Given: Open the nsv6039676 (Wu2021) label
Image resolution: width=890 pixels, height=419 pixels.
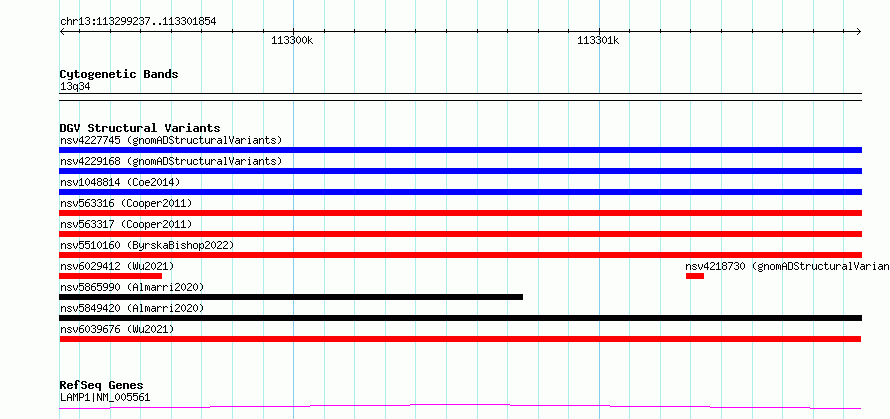Looking at the screenshot, I should [117, 329].
